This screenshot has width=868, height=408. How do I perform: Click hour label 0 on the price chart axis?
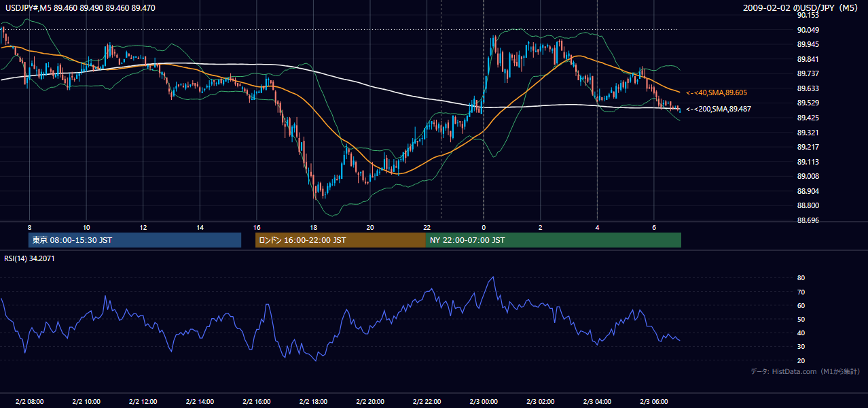point(484,227)
